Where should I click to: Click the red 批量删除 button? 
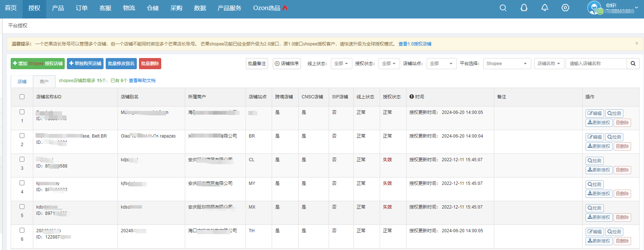click(x=150, y=64)
